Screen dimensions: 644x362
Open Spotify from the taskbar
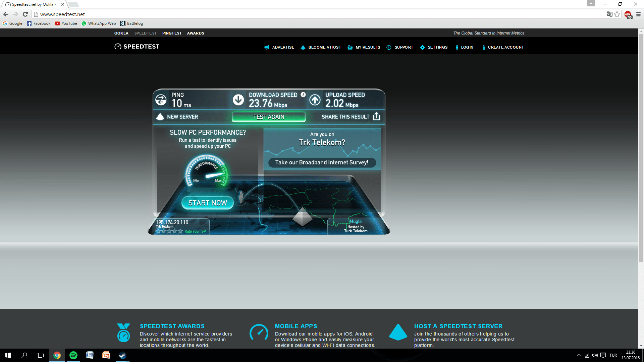[x=73, y=355]
